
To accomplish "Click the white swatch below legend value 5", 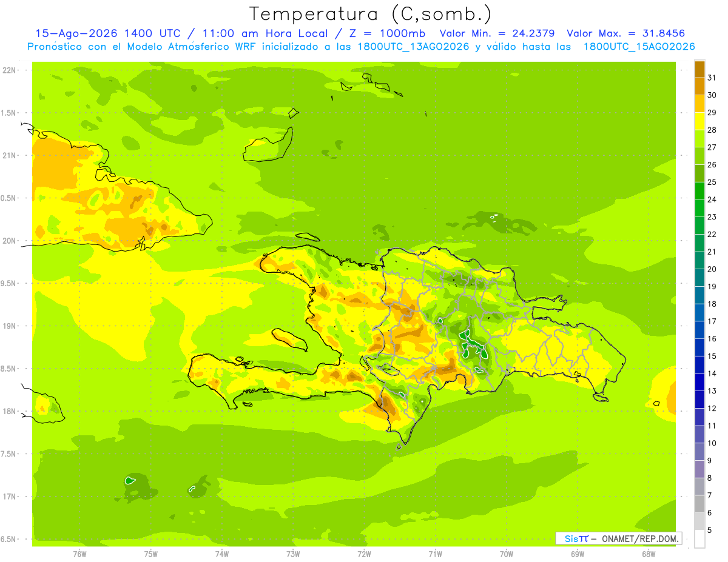I will pos(699,539).
